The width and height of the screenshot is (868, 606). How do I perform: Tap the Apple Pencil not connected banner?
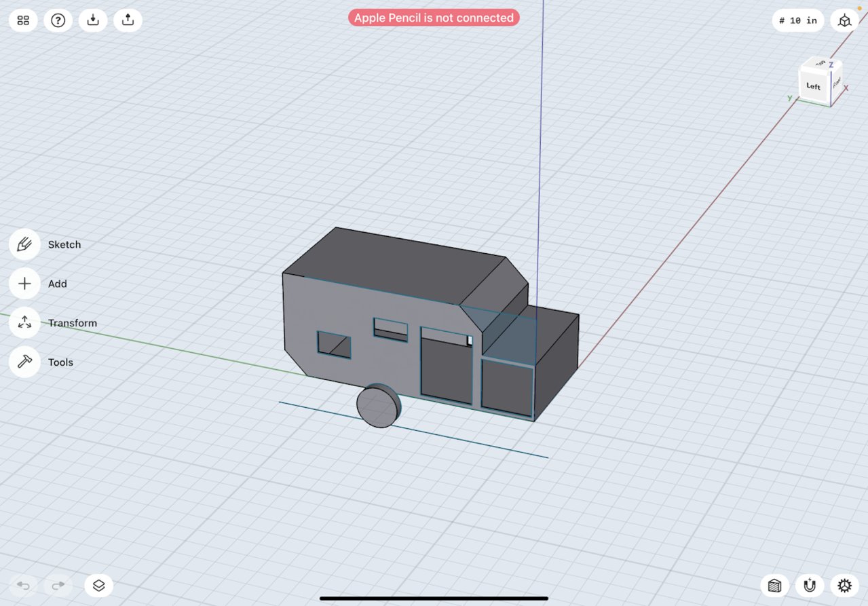(x=434, y=18)
